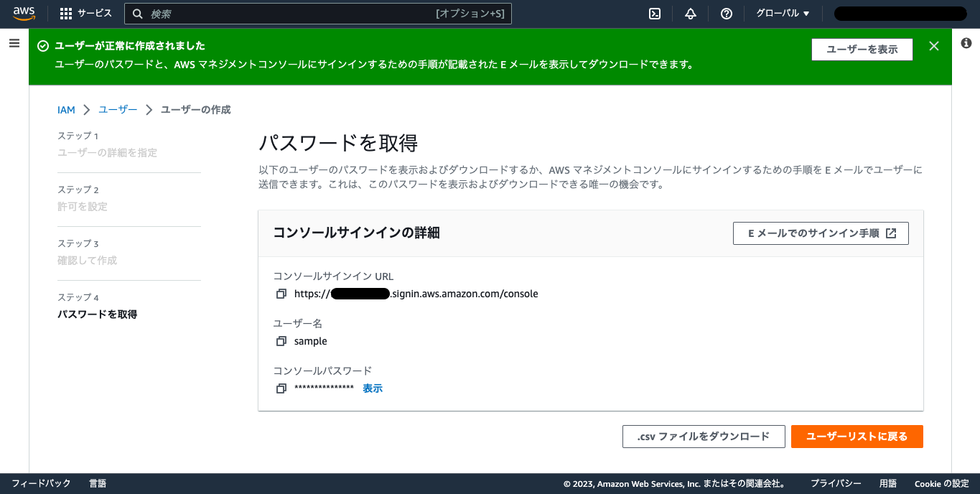This screenshot has height=494, width=980.
Task: Launch CloudShell from the top bar
Action: [x=654, y=13]
